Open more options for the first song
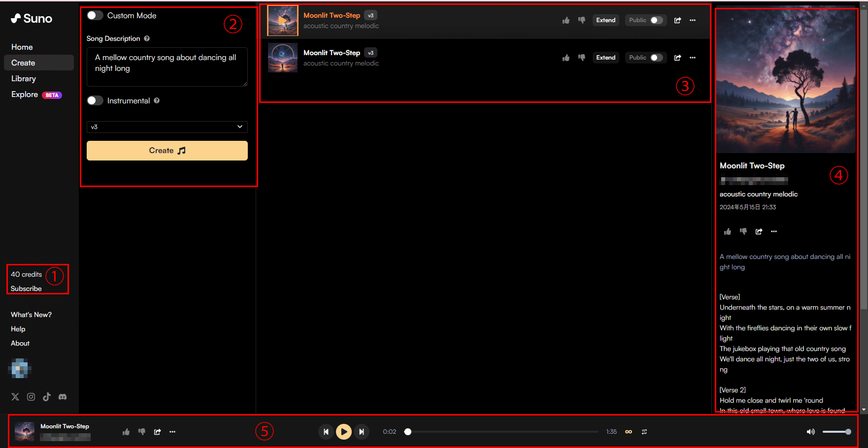This screenshot has height=448, width=868. pyautogui.click(x=693, y=20)
